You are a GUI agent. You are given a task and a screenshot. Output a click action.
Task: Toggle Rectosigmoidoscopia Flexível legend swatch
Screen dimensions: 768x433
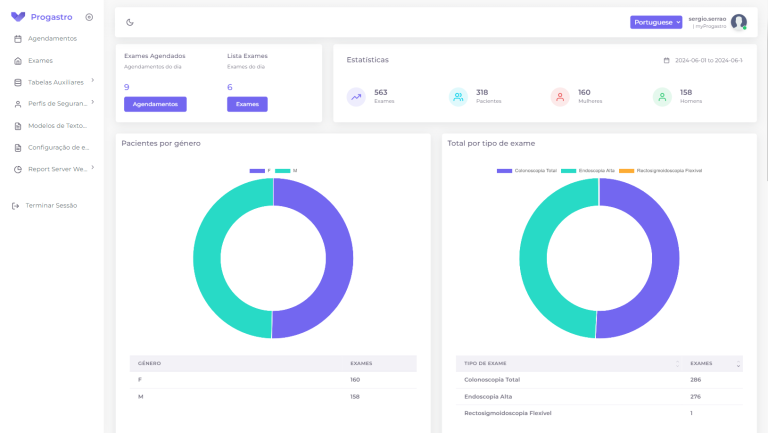(x=626, y=171)
